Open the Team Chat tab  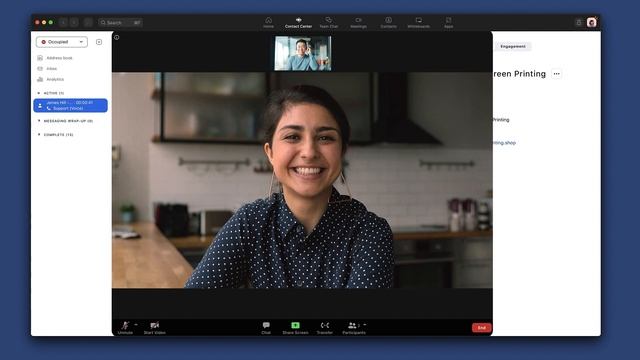[329, 22]
